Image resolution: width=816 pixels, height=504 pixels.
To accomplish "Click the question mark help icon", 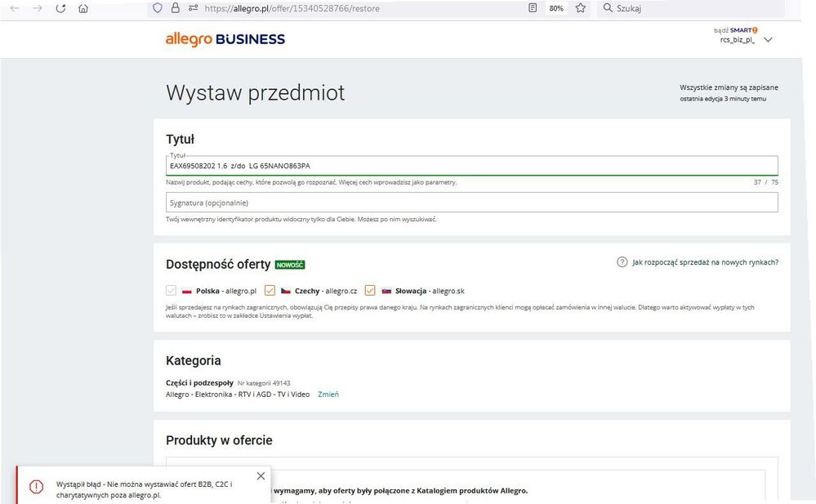I will pos(622,262).
